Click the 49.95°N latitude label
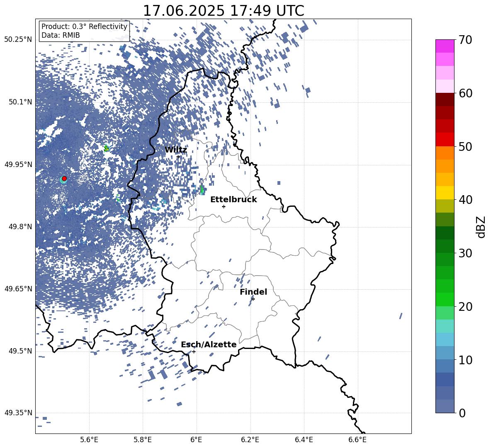The image size is (491, 448). tap(18, 165)
